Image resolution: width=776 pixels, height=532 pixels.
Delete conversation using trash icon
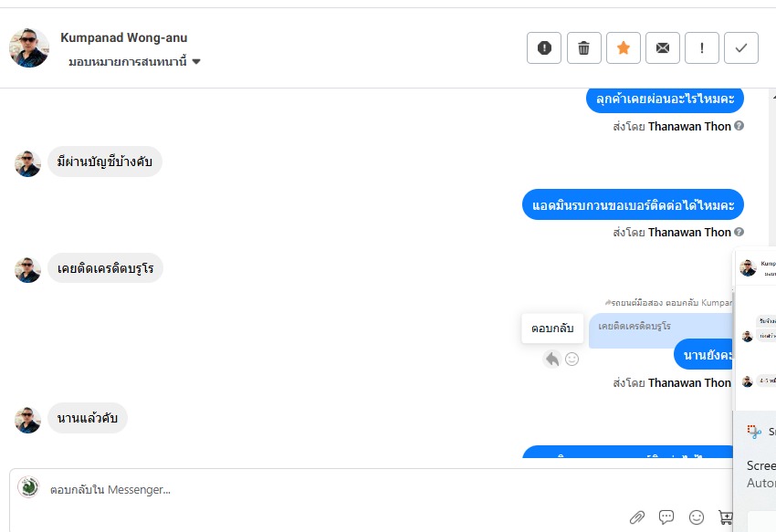click(x=584, y=48)
